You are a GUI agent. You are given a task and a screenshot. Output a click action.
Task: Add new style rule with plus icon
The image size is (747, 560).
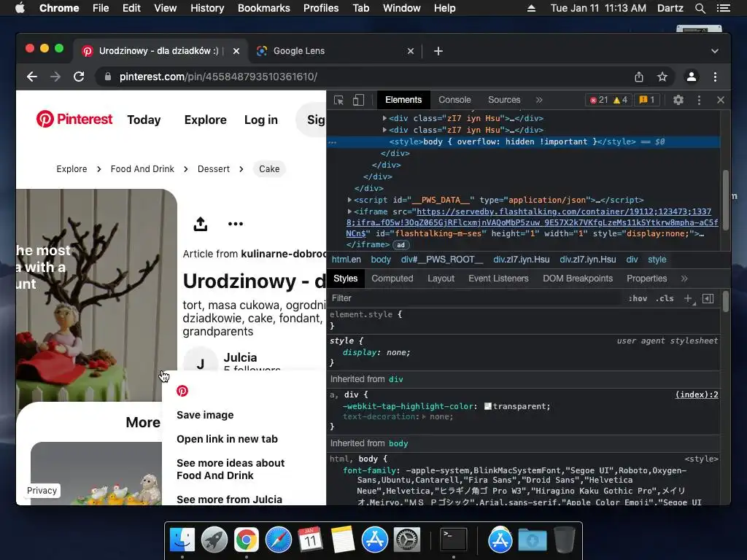pyautogui.click(x=688, y=298)
